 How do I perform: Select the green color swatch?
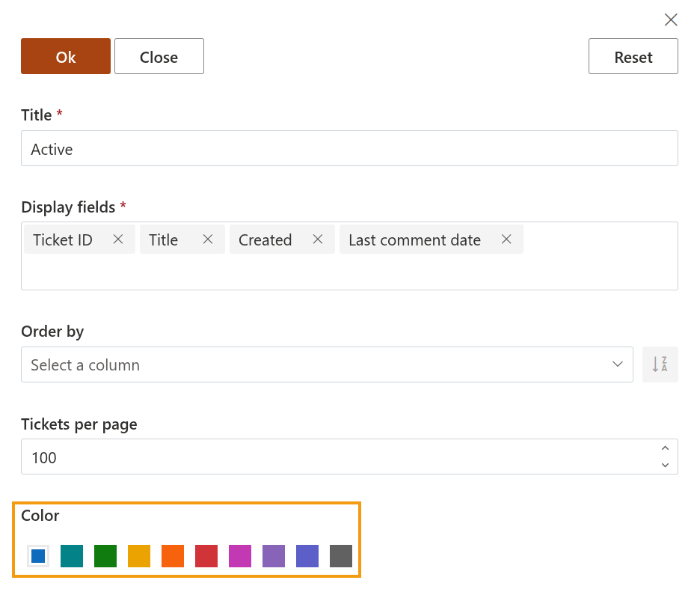coord(105,555)
